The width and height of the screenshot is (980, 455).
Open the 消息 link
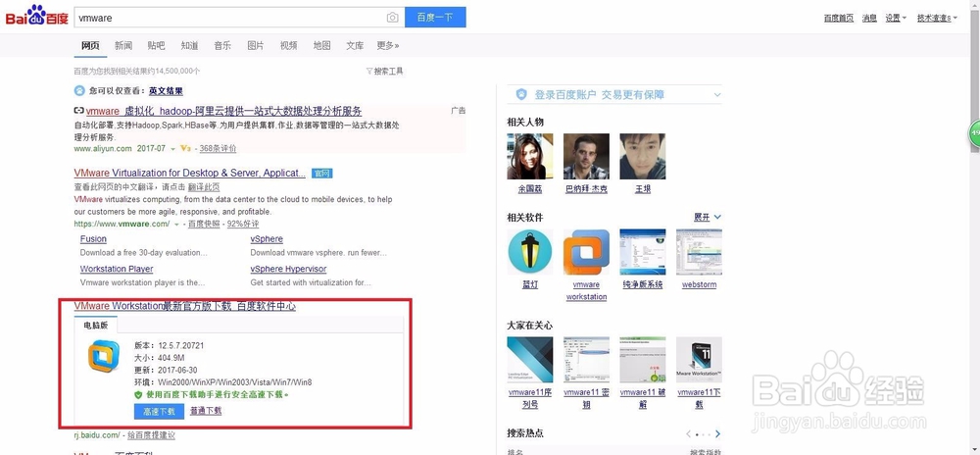[869, 18]
